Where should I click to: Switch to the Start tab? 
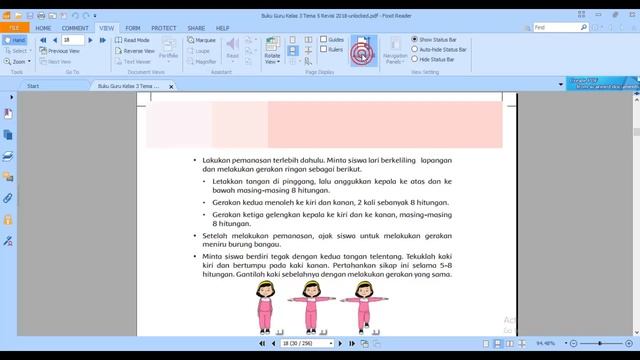click(33, 86)
